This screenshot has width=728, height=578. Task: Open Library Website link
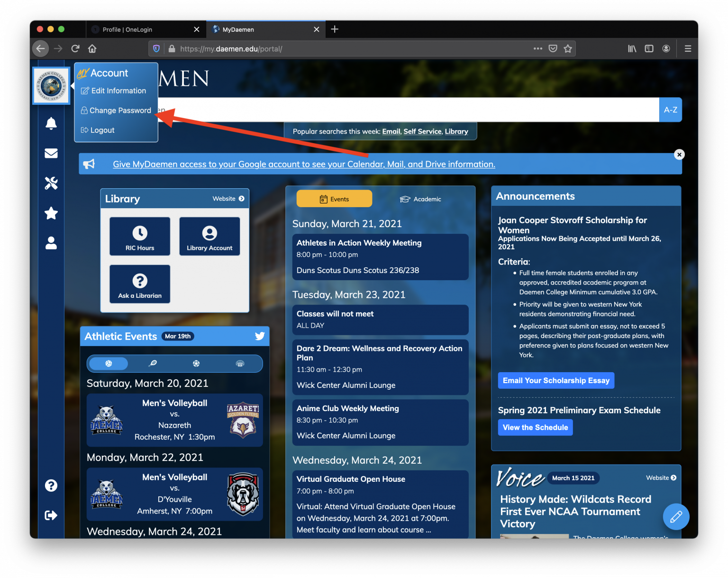tap(228, 199)
